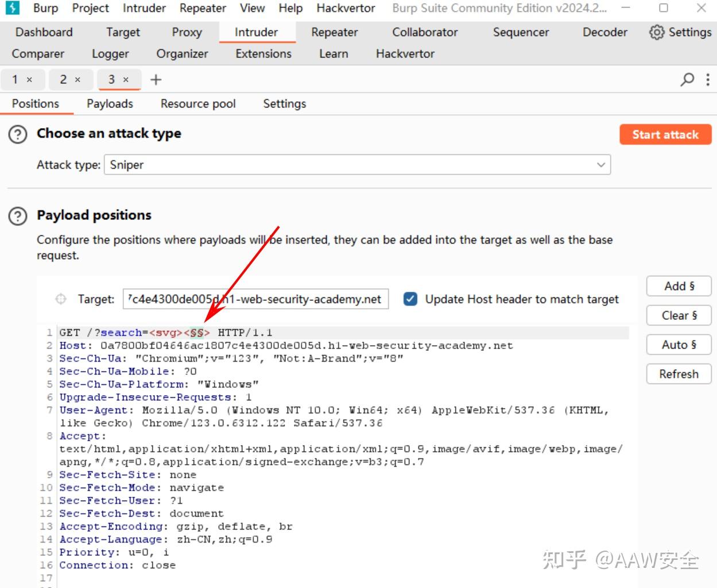
Task: Switch to the Positions sub-tab
Action: [x=36, y=104]
